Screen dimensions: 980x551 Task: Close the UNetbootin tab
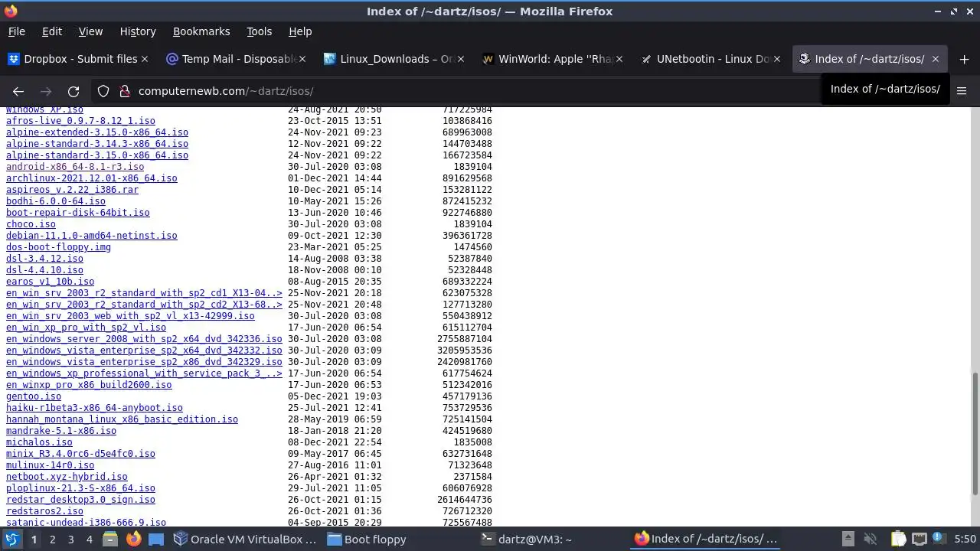pos(777,59)
